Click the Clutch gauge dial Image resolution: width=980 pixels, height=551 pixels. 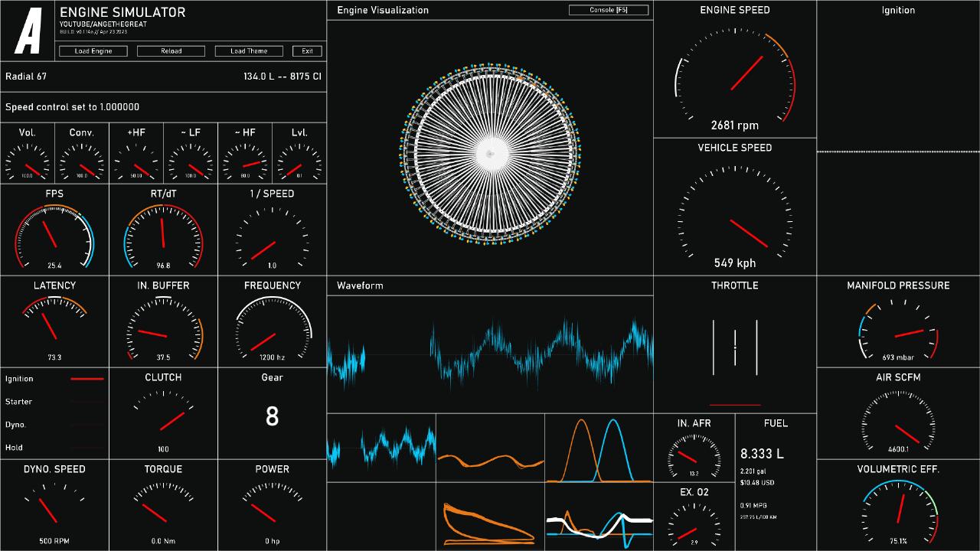click(163, 419)
